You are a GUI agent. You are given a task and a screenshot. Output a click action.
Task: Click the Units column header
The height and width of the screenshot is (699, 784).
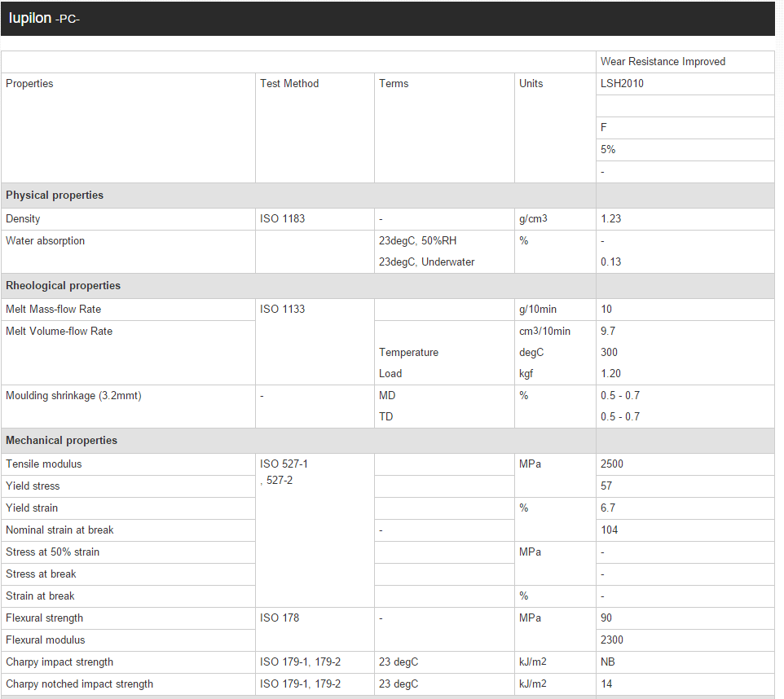pos(531,83)
